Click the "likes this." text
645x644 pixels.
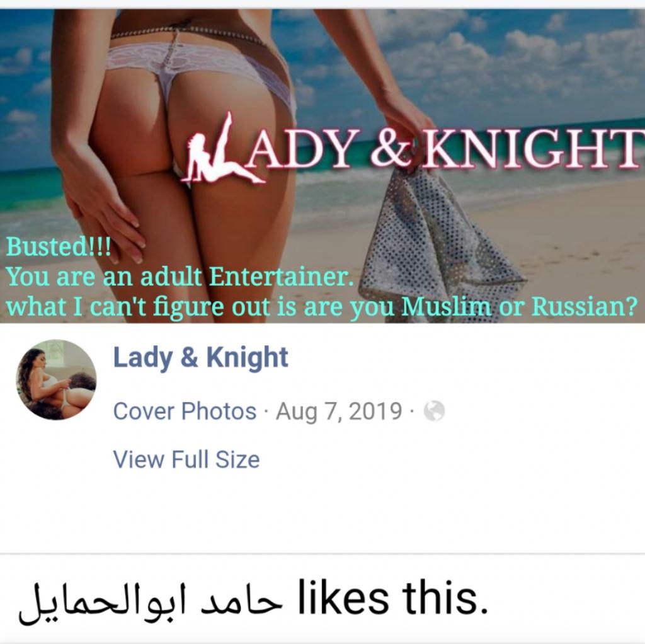[x=392, y=597]
